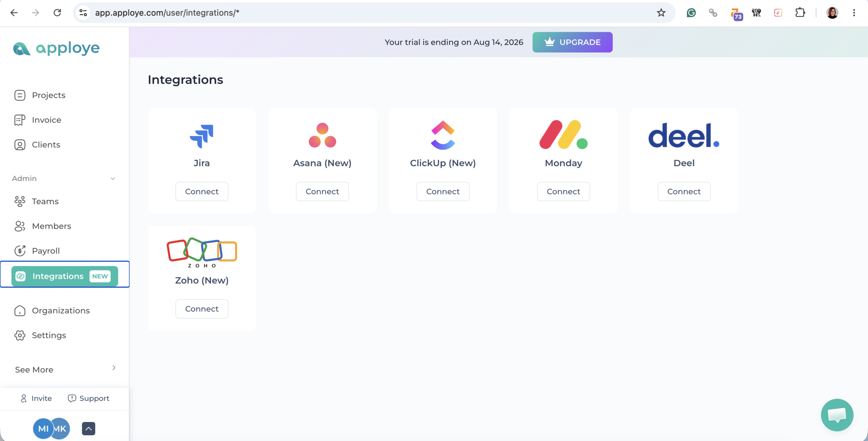Screen dimensions: 868x441
Task: Connect the Asana integration
Action: point(322,192)
